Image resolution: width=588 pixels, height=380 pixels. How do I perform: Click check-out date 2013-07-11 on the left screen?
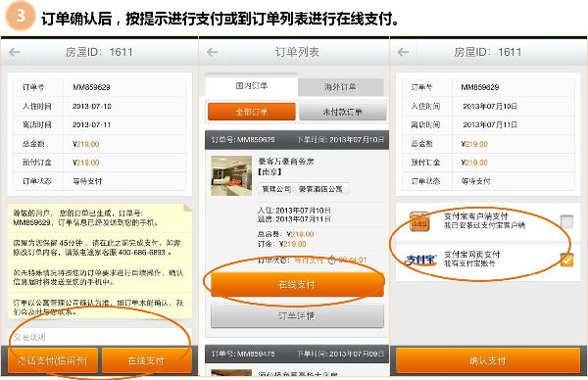(92, 124)
